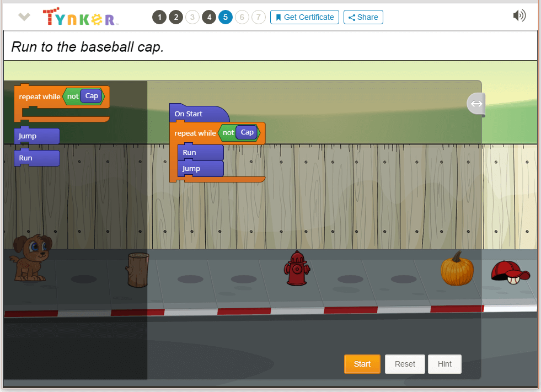
Task: Click the 'Run to the baseball cap.' instruction
Action: coord(87,47)
